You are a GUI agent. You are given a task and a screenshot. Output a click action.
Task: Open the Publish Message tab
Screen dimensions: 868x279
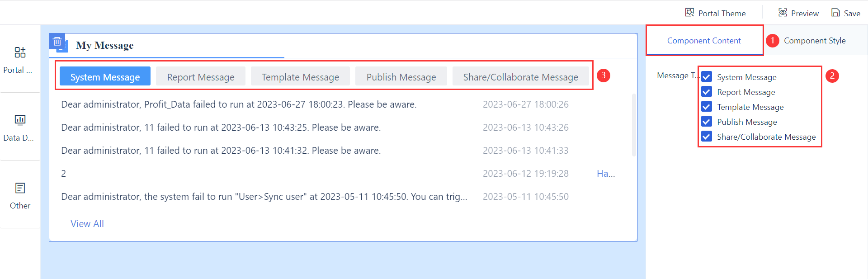401,76
